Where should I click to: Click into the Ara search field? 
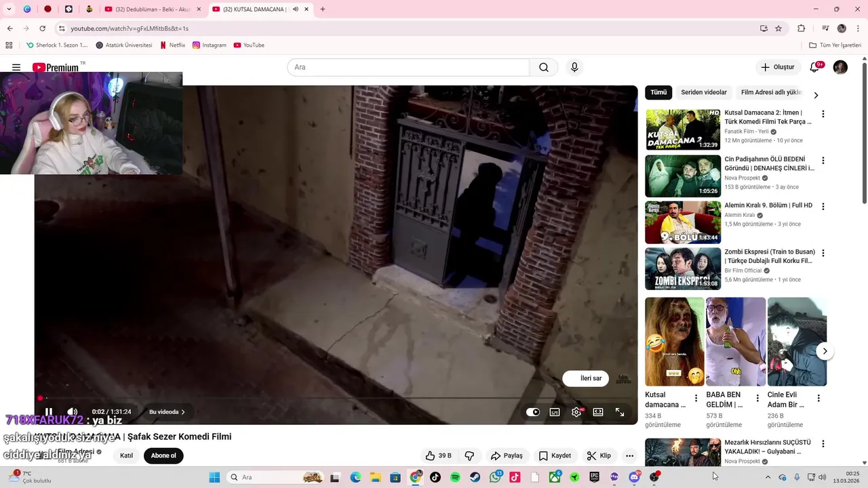coord(408,67)
